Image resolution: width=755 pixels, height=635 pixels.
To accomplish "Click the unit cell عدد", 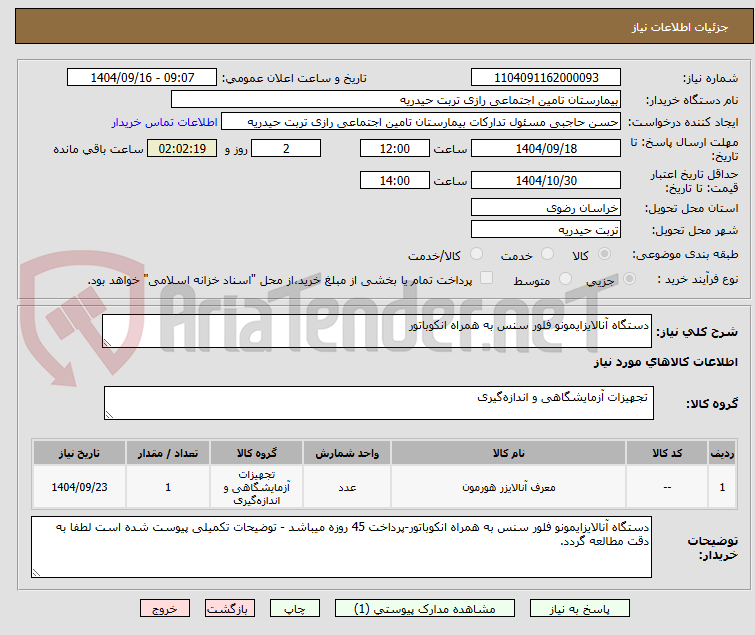I will (x=347, y=487).
